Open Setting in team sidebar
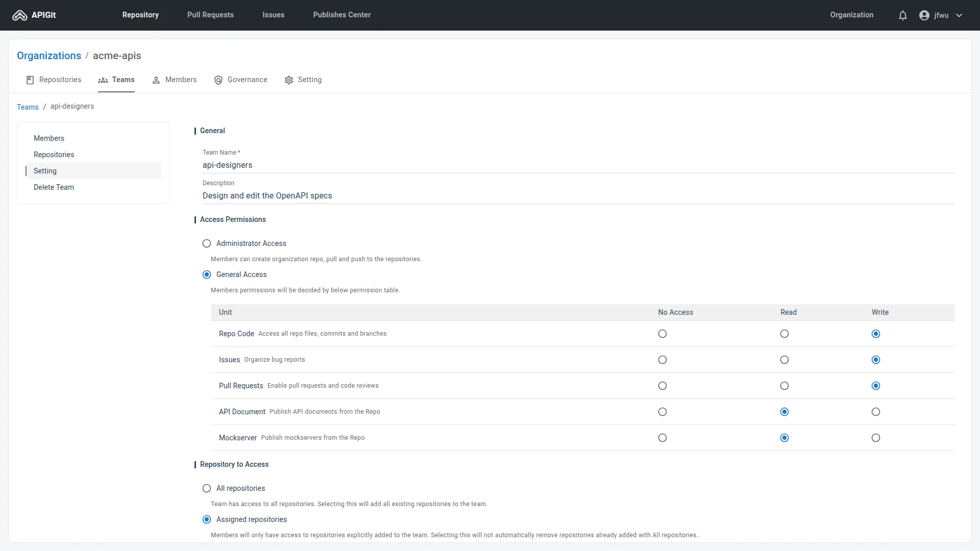 (93, 171)
